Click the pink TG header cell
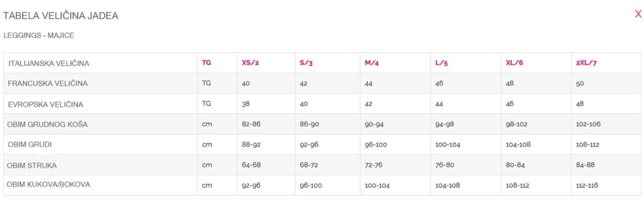 click(x=206, y=63)
